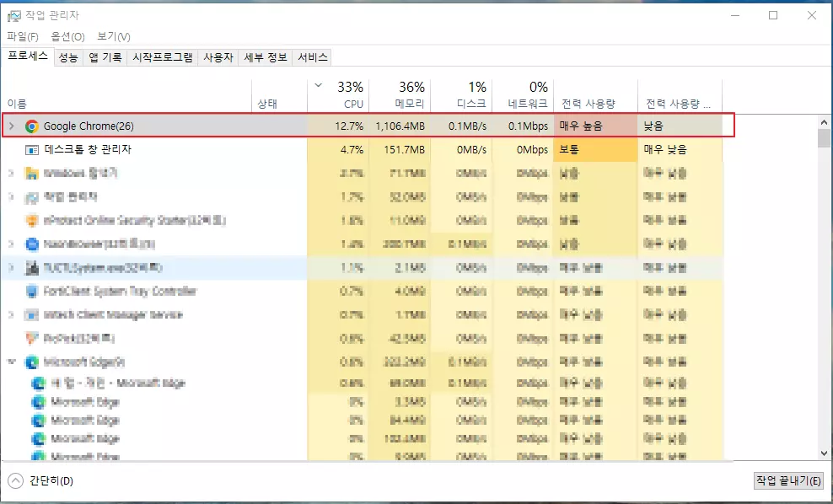Image resolution: width=833 pixels, height=504 pixels.
Task: Switch to the 성능 tab
Action: (x=68, y=57)
